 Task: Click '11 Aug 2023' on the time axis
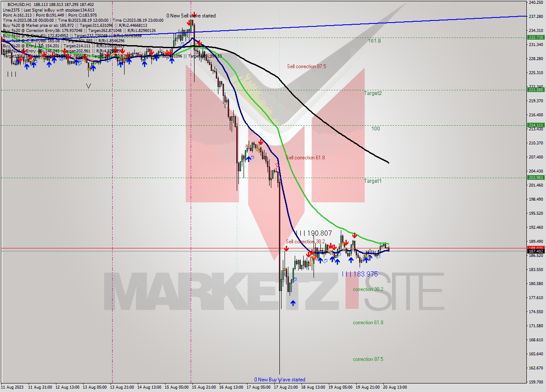coord(13,387)
